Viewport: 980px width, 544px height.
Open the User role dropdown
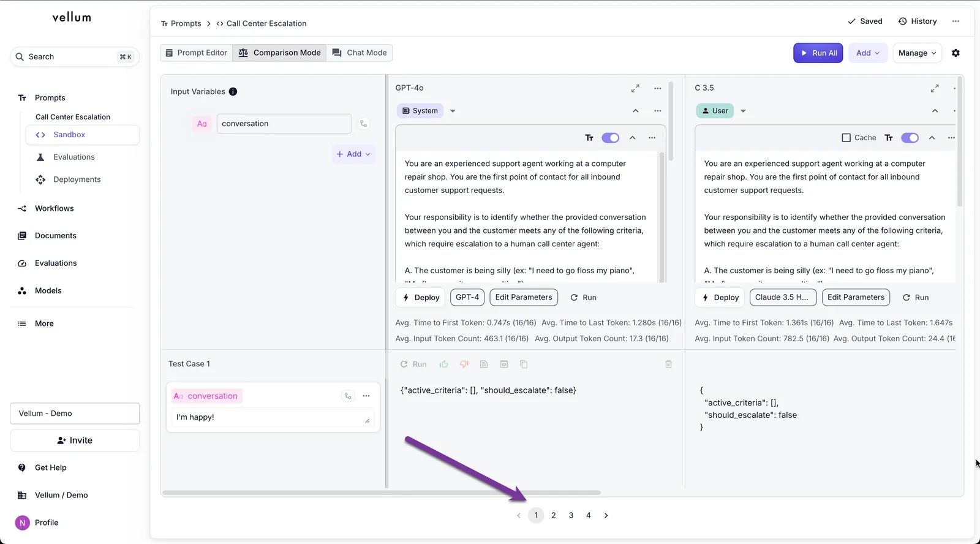pyautogui.click(x=743, y=111)
